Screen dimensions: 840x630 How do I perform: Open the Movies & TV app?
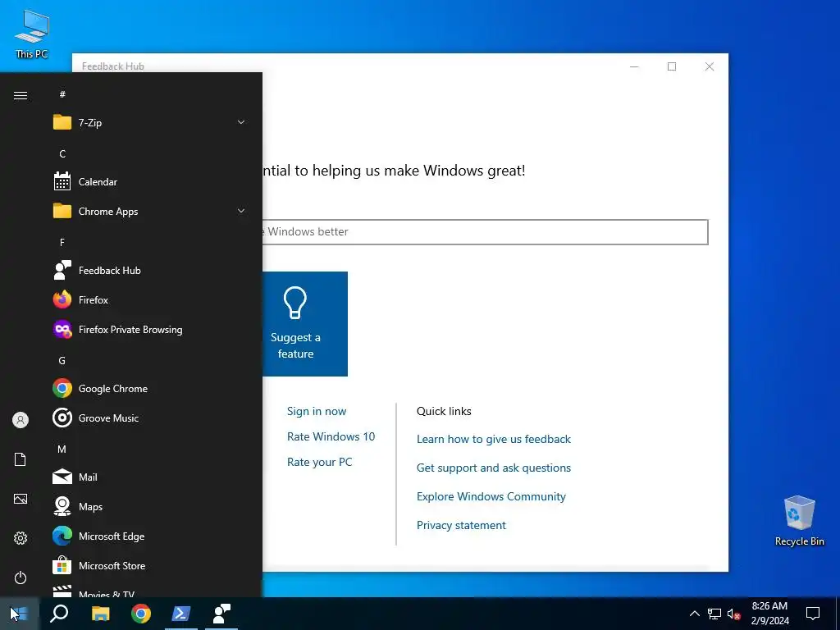(151, 591)
